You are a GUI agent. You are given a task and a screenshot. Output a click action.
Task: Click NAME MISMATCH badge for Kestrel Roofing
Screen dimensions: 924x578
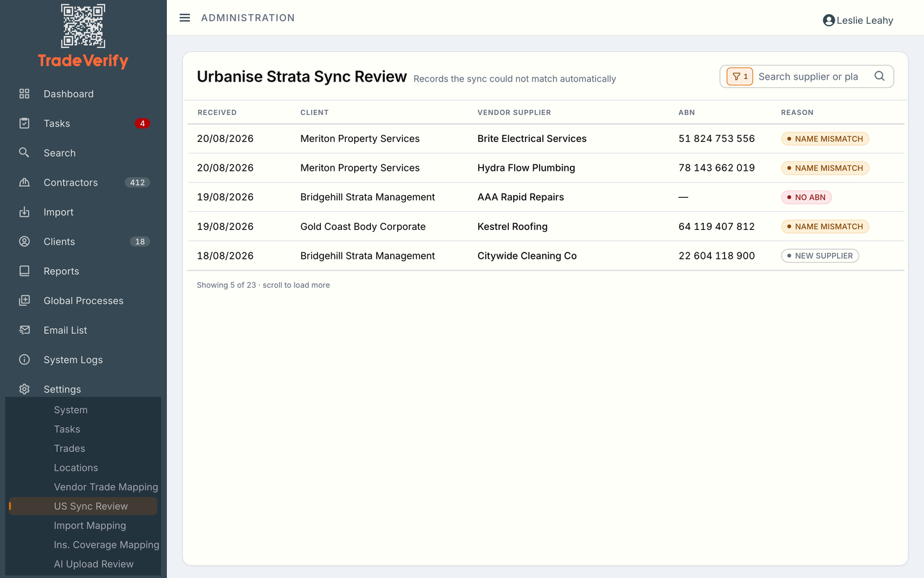click(x=825, y=226)
